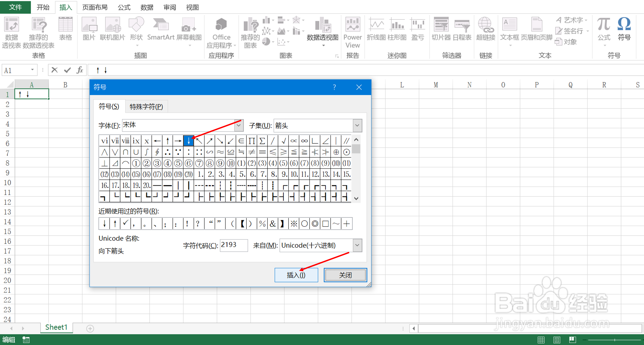
Task: Open the Page Layout (页面布局) ribbon tab
Action: (95, 7)
